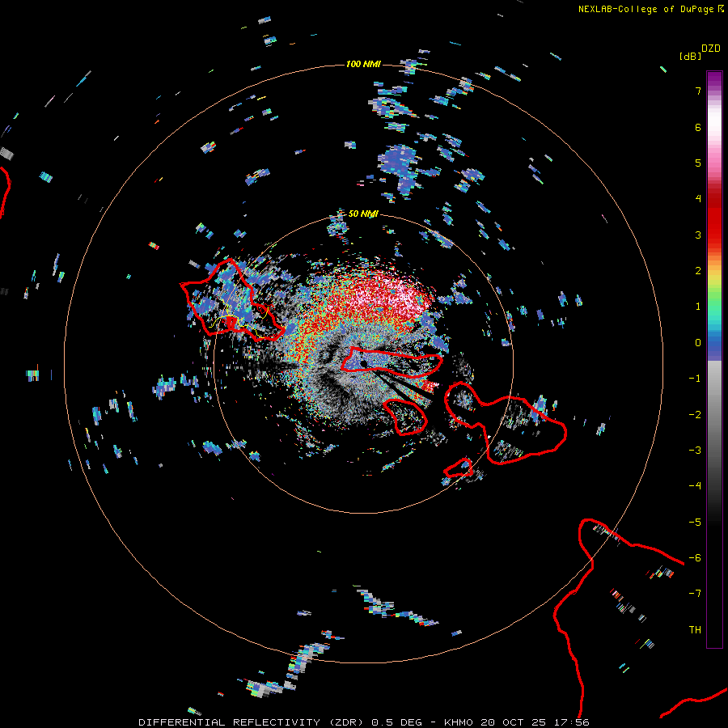Click the -5 value on the color scale
This screenshot has width=728, height=728.
tap(695, 523)
